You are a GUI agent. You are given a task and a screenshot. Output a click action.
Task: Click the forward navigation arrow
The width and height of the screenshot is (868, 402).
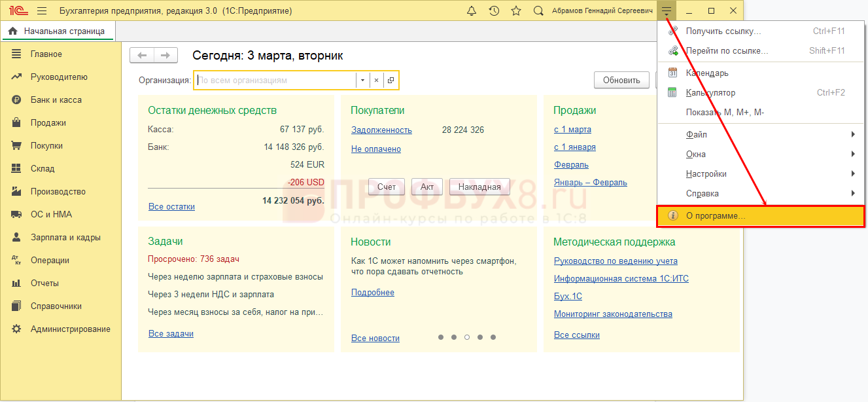165,56
